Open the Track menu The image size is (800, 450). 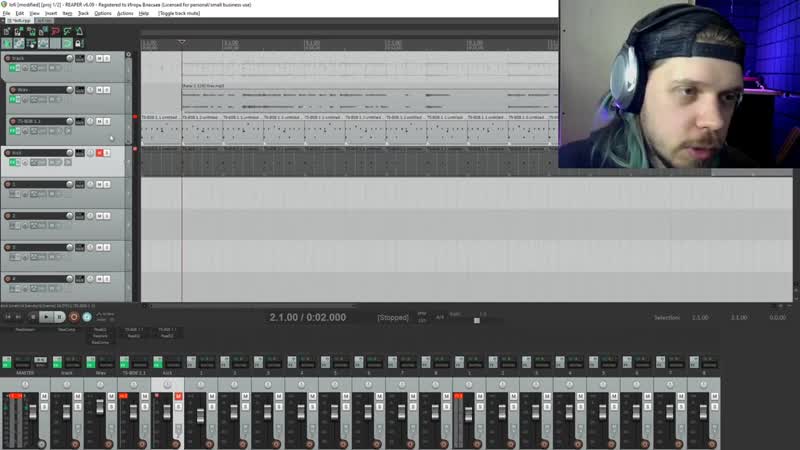click(83, 13)
